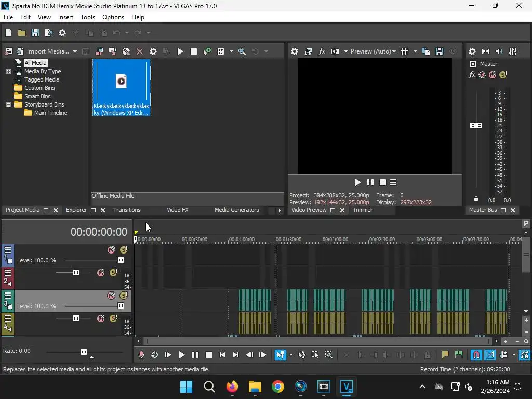Open Master FX in the Master Bus panel
Screen dimensions: 532x399
(x=472, y=75)
